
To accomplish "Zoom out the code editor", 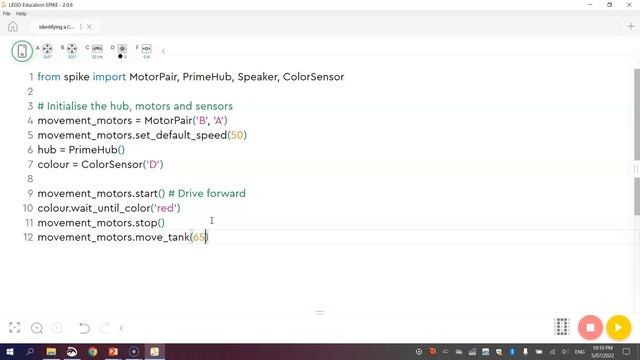I will (37, 328).
